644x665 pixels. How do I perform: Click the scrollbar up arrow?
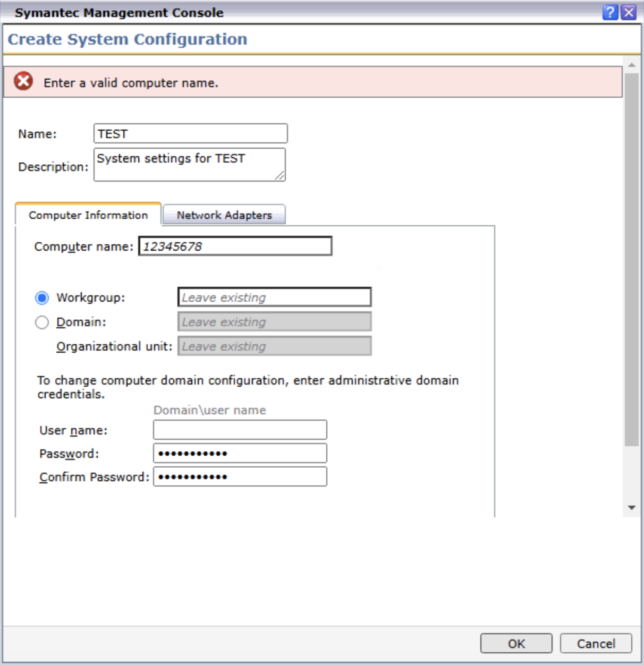[632, 65]
